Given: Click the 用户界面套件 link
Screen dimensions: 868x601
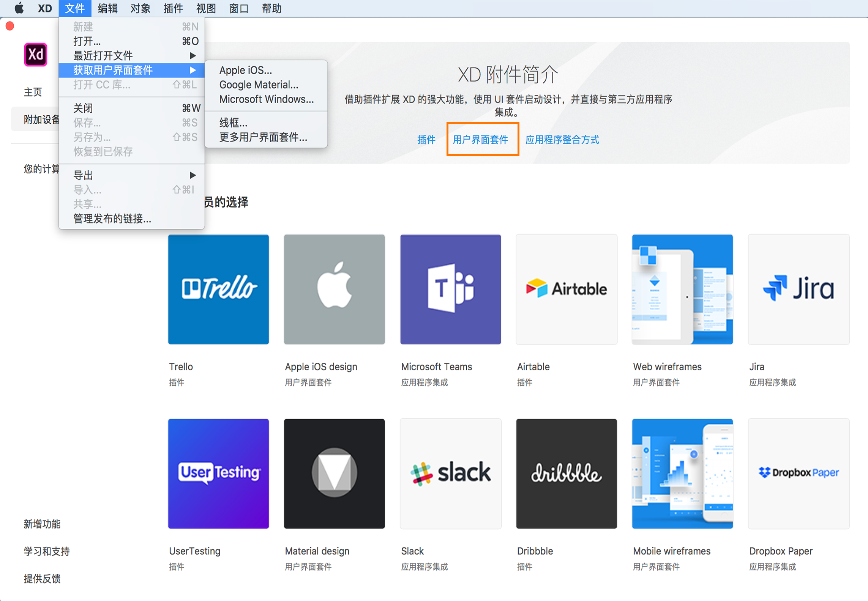Looking at the screenshot, I should (x=480, y=140).
